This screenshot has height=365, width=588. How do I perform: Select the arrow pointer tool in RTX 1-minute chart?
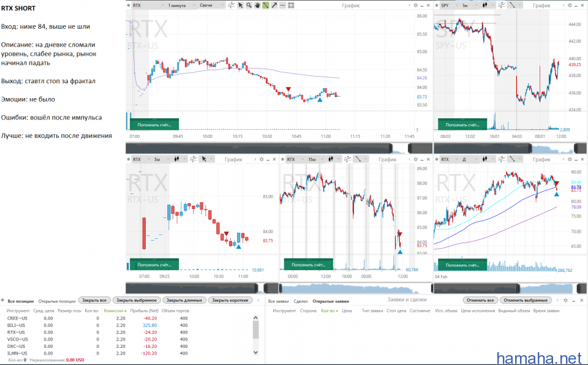click(240, 6)
